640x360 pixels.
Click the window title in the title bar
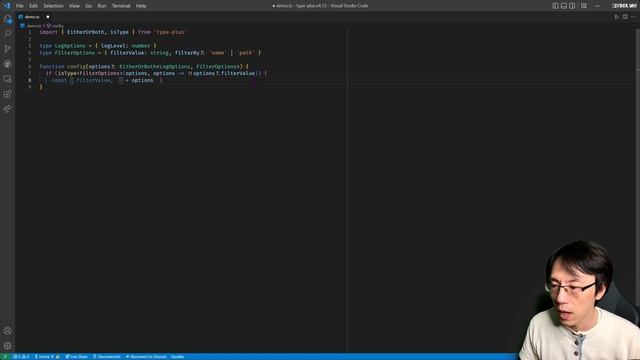[320, 6]
